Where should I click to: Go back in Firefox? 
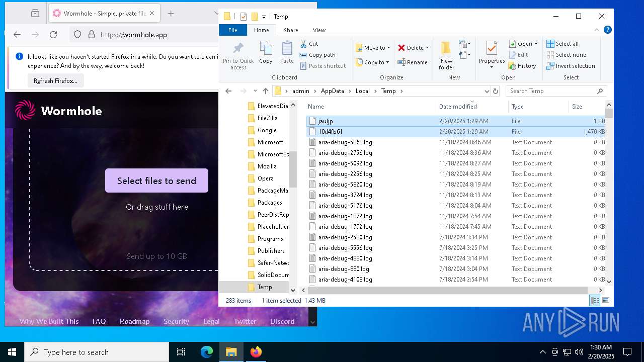tap(17, 35)
